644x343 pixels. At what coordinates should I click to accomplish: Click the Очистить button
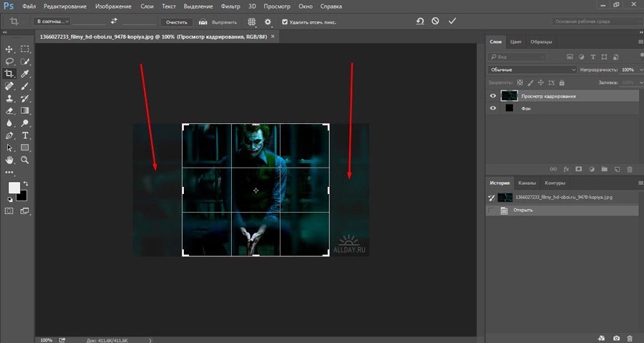pyautogui.click(x=177, y=22)
